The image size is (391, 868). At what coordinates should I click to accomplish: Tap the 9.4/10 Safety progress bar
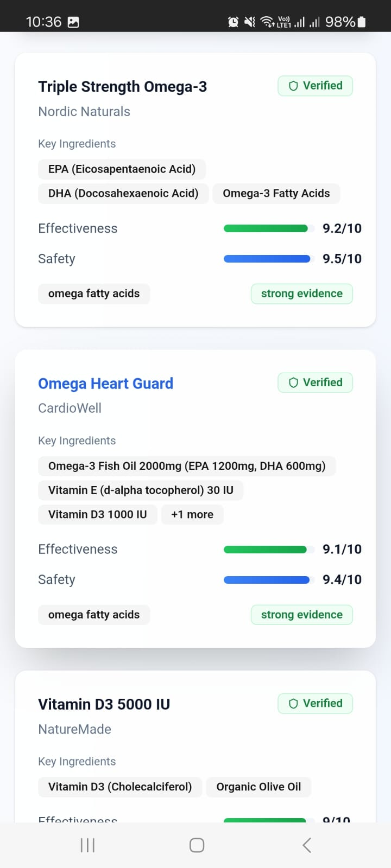click(267, 580)
